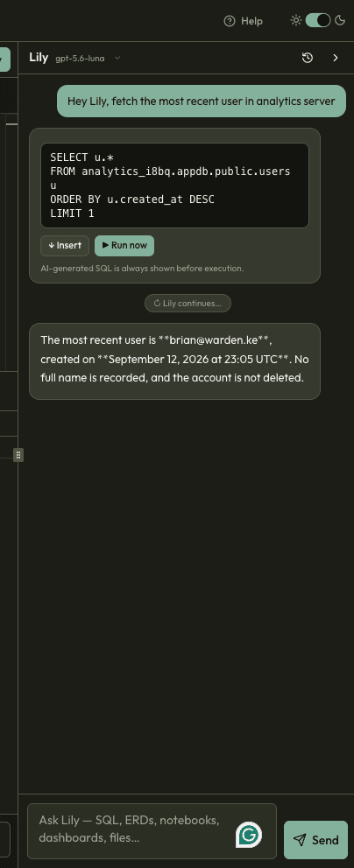
Task: Insert the generated SQL into editor
Action: 65,246
